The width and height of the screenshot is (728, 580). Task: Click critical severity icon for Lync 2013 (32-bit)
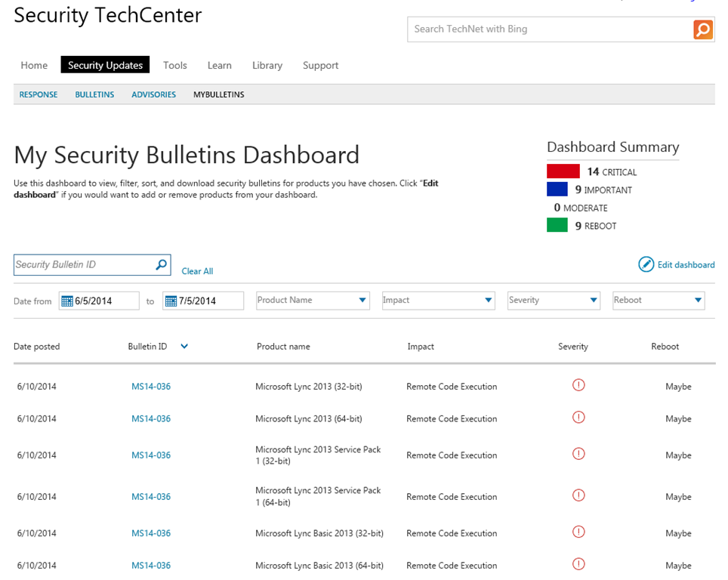578,386
